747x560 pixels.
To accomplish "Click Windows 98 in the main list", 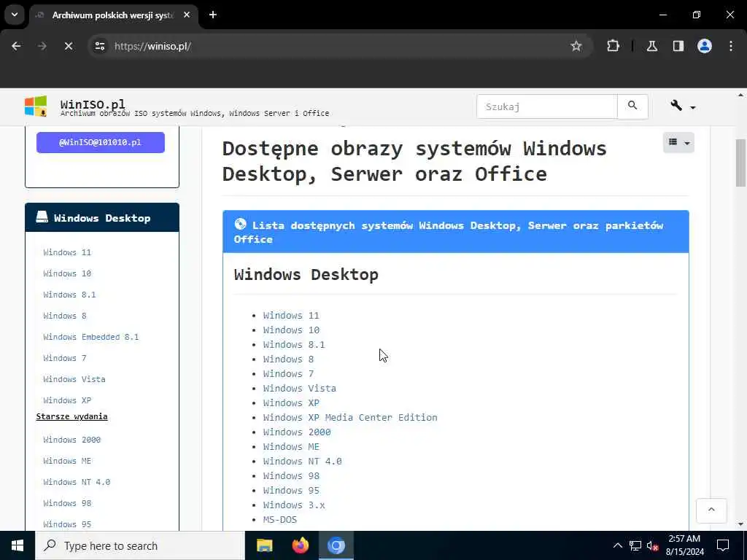I will click(291, 475).
